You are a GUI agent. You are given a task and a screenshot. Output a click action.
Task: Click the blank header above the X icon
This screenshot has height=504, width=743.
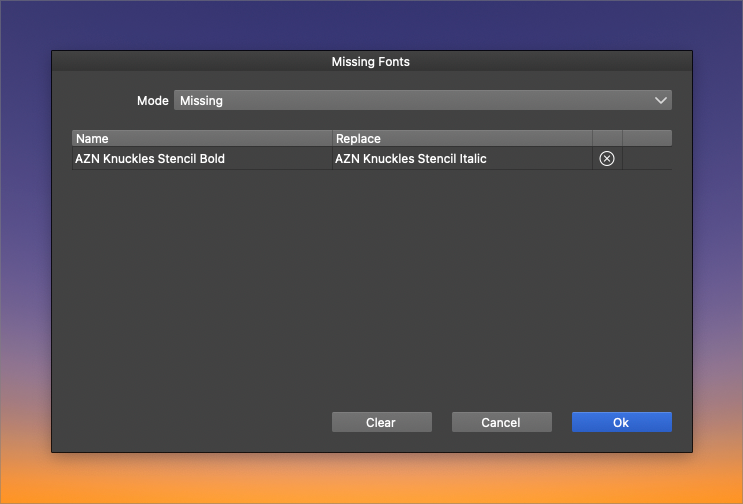click(607, 138)
